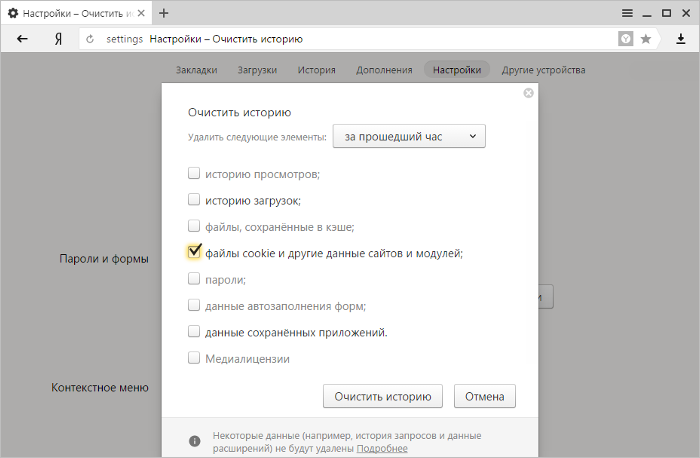The height and width of the screenshot is (458, 700).
Task: Open the browser hamburger menu
Action: pos(627,13)
